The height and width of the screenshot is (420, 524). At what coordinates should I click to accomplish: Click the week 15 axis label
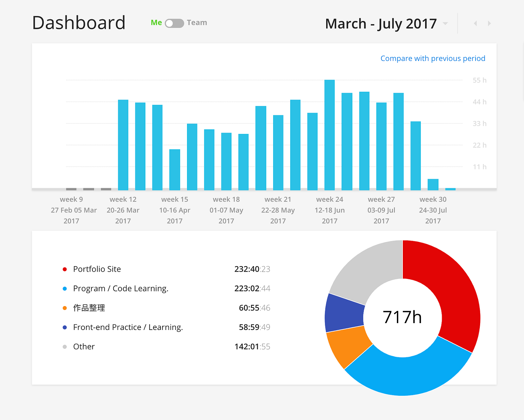[x=175, y=199]
